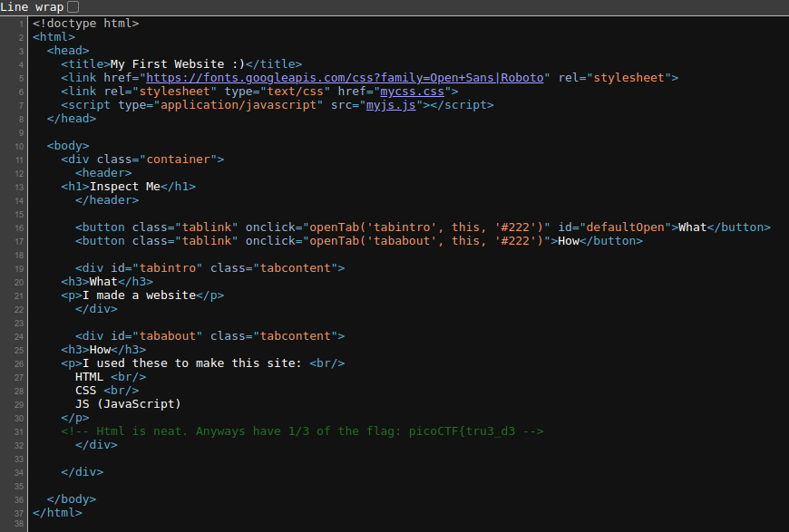Click the opening <header> tag

click(103, 172)
